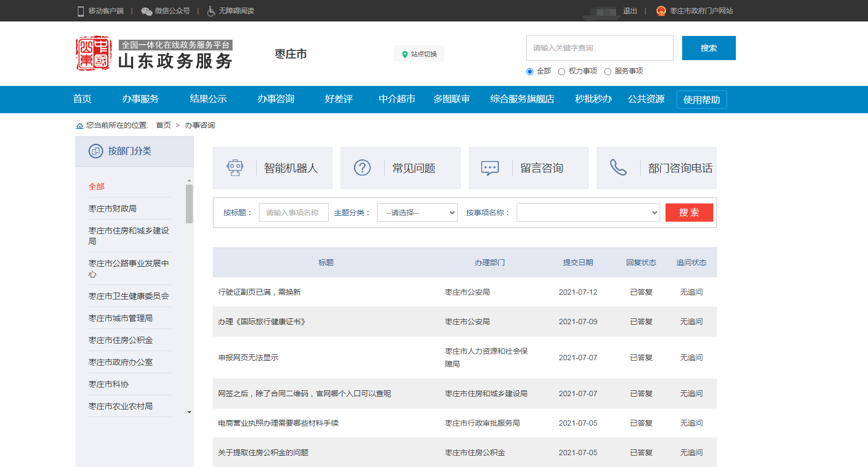Select the 权力事项 radio button
This screenshot has width=868, height=467.
click(562, 71)
